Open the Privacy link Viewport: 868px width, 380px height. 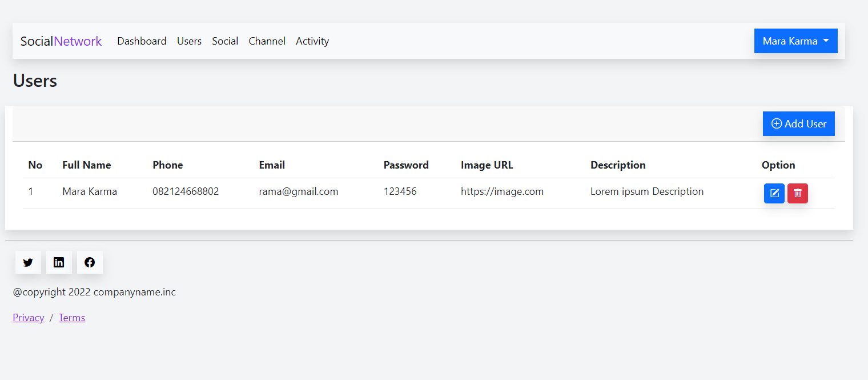pyautogui.click(x=29, y=318)
